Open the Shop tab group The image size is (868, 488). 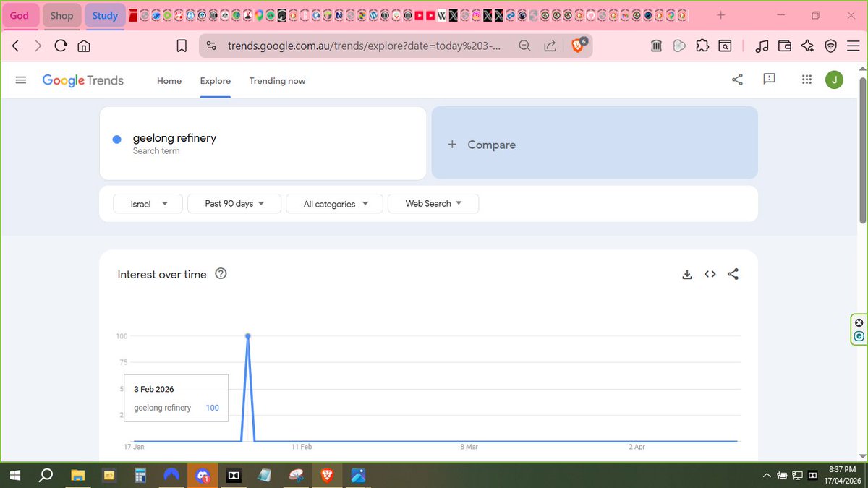click(x=61, y=15)
